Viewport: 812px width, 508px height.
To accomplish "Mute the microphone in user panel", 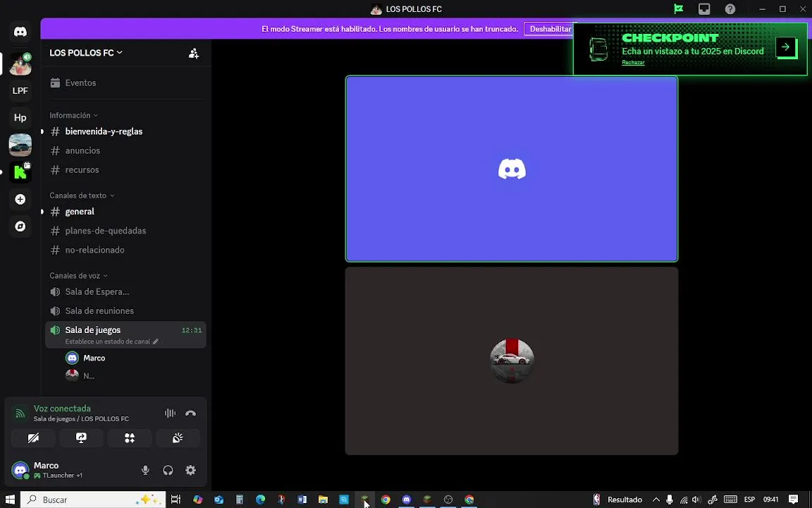I will 145,470.
